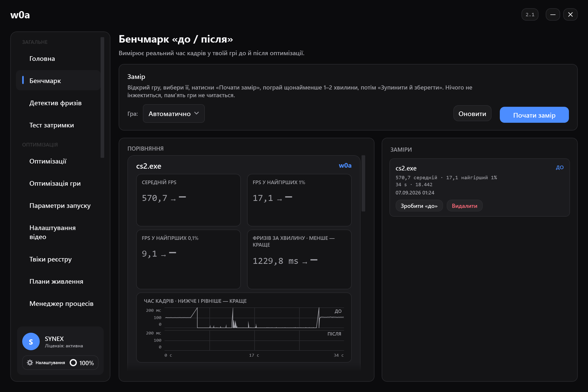Mark the measurement using Зробити «до»
Viewport: 588px width, 392px height.
[419, 206]
